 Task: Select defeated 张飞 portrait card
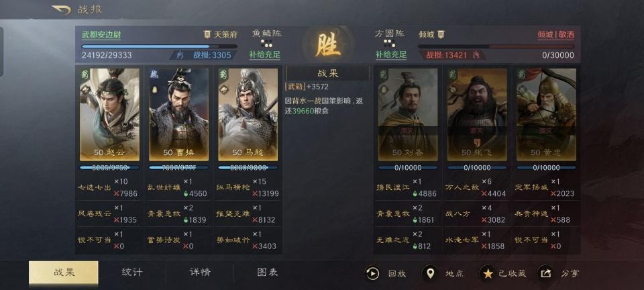coord(477,115)
